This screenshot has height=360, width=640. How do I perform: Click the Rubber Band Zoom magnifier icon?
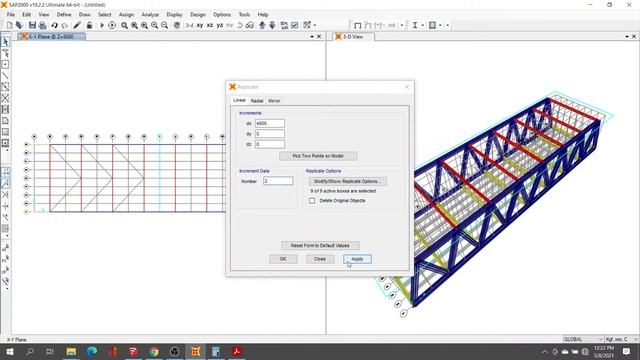(124, 25)
